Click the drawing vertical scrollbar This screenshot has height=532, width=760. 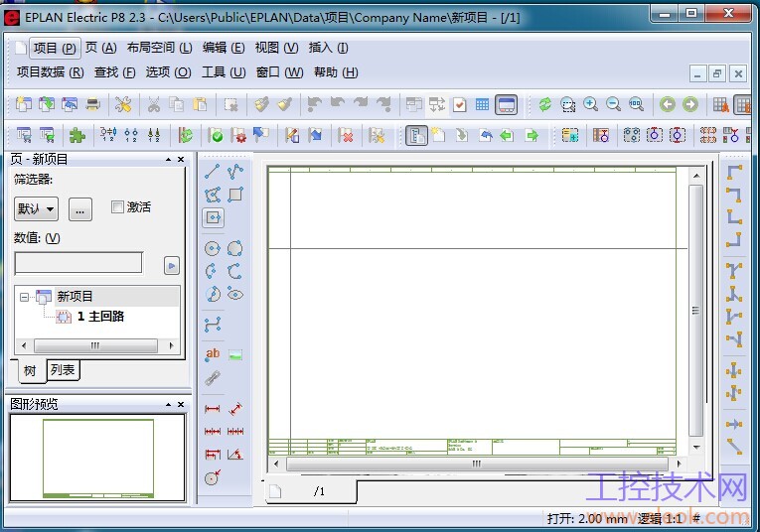[x=696, y=312]
